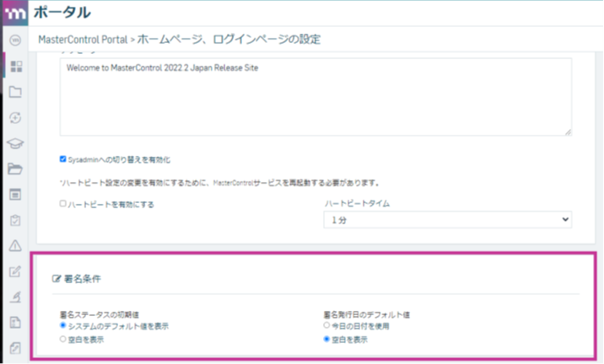This screenshot has width=604, height=364.
Task: Open the clipboard checkmark sidebar icon
Action: [x=15, y=221]
